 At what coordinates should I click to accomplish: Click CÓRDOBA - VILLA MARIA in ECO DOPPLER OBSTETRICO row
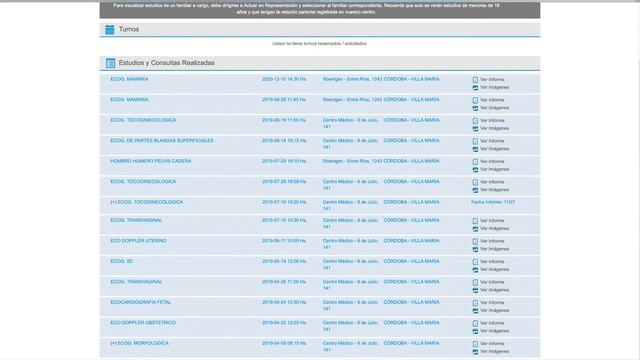411,322
